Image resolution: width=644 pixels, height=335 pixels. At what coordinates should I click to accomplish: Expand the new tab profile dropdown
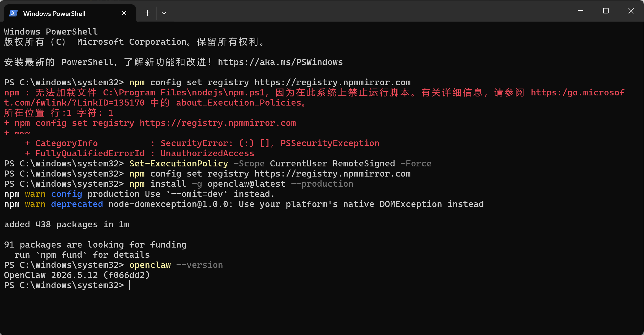click(164, 13)
